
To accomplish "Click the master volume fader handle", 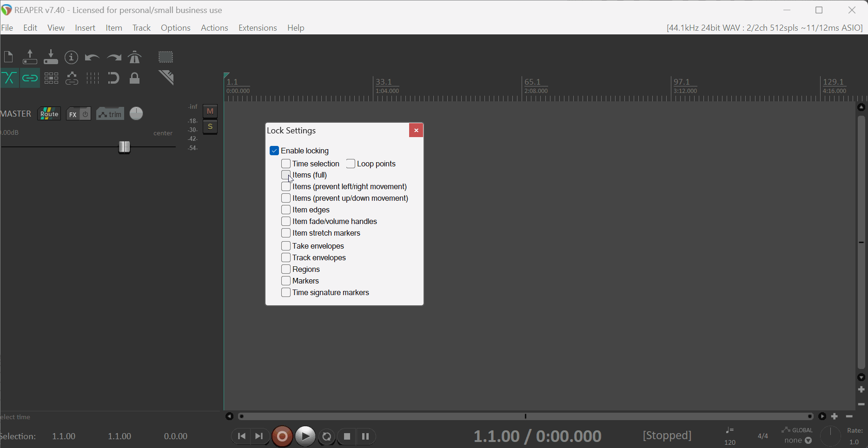I will point(124,147).
